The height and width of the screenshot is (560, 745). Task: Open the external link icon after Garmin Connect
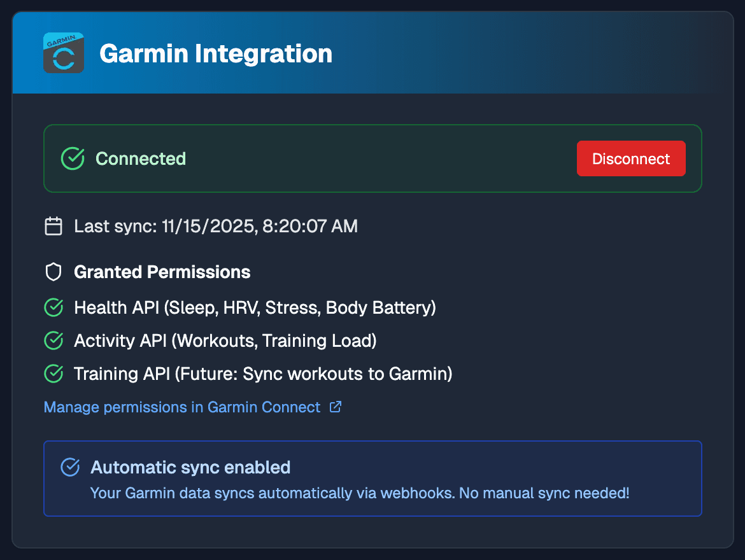point(335,407)
